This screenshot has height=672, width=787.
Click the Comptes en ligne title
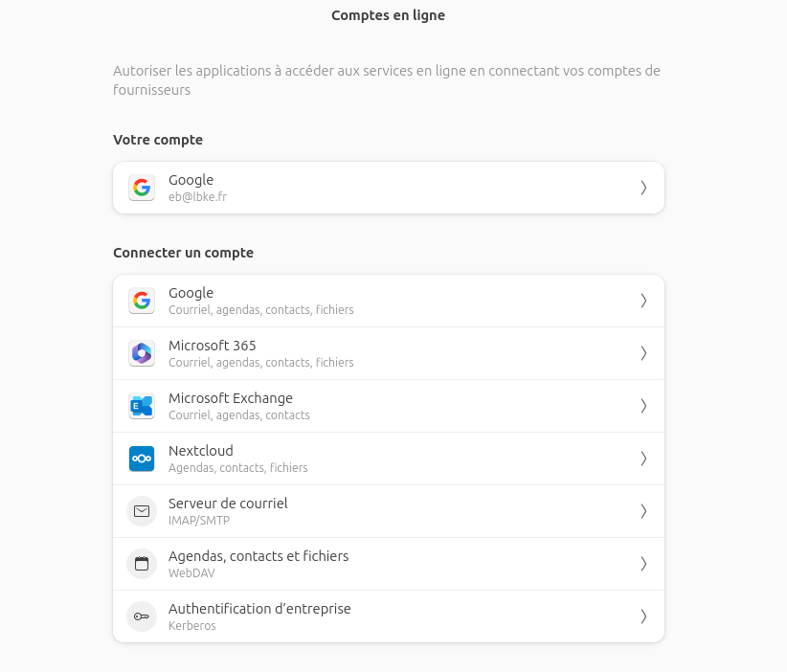pos(388,15)
